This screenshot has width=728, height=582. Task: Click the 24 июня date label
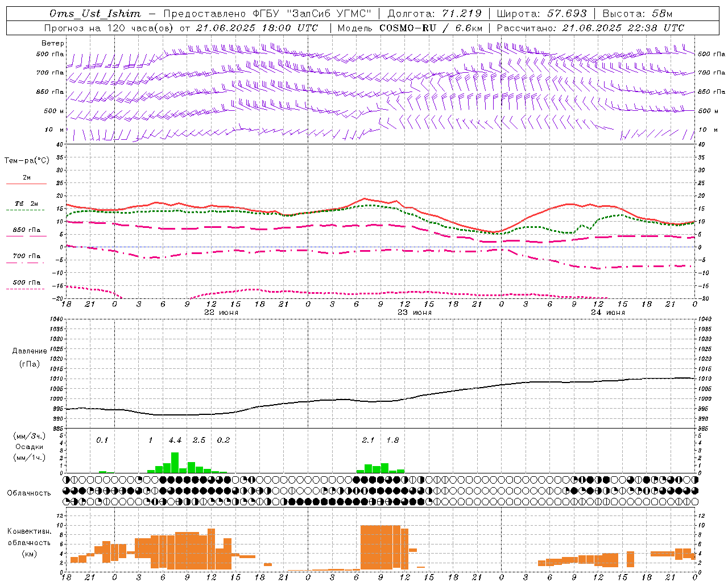click(x=608, y=312)
